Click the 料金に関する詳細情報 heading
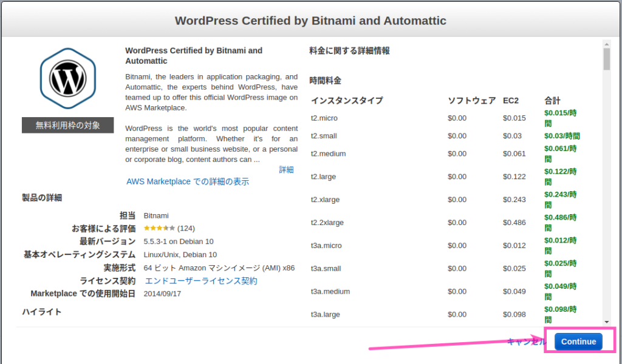This screenshot has height=364, width=622. pos(349,51)
